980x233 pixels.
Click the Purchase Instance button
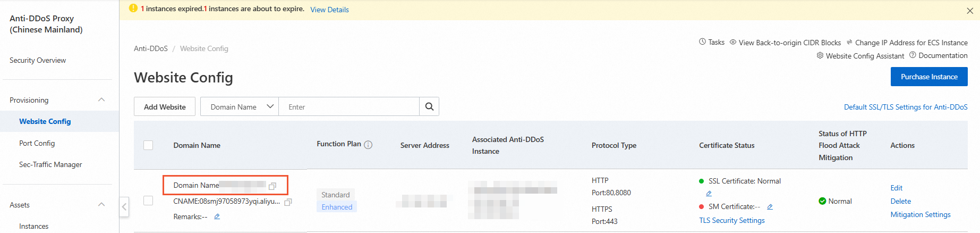[x=929, y=77]
